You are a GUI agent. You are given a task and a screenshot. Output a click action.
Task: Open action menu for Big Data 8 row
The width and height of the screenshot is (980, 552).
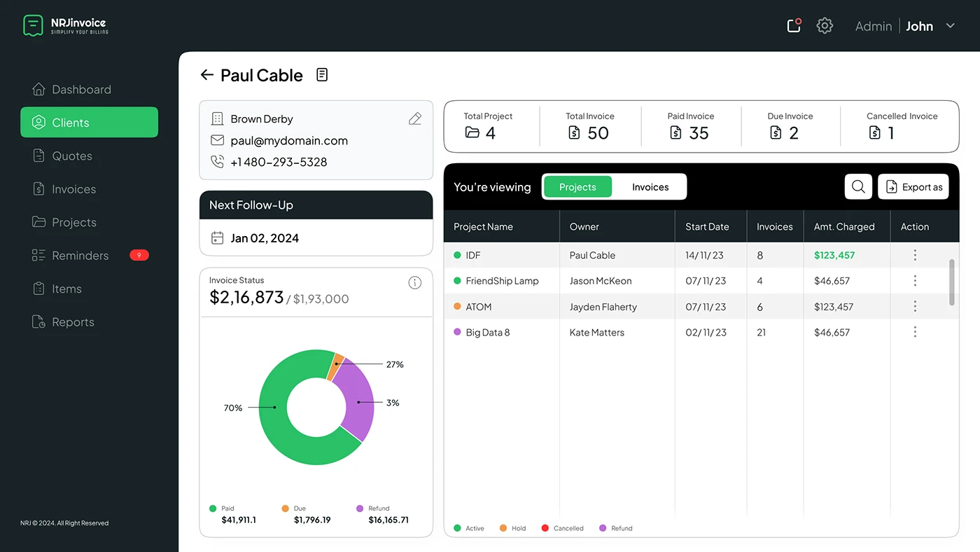click(x=915, y=332)
